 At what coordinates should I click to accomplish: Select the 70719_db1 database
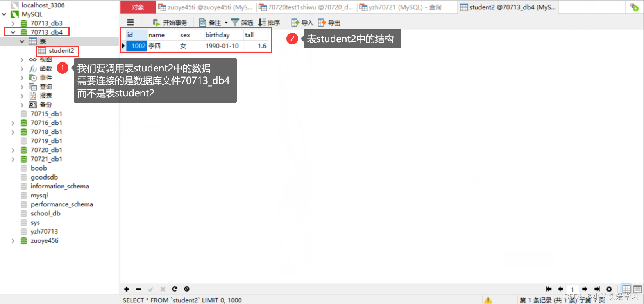pos(46,141)
